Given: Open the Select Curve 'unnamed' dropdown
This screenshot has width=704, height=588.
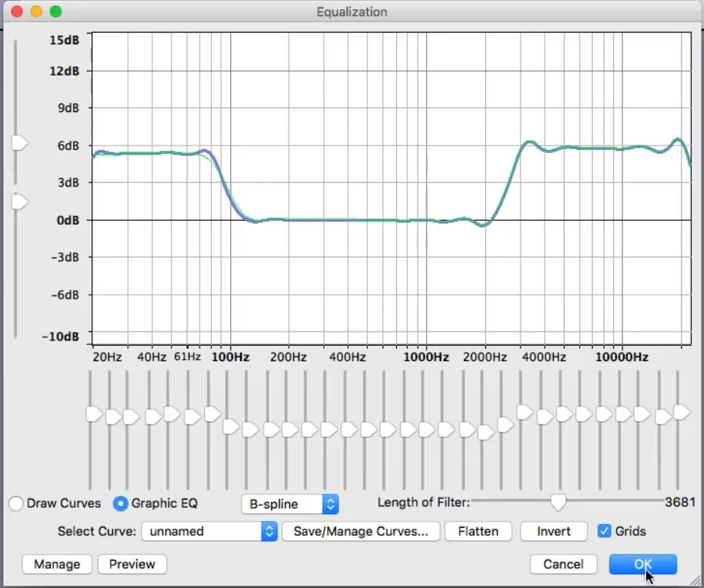Looking at the screenshot, I should tap(210, 532).
